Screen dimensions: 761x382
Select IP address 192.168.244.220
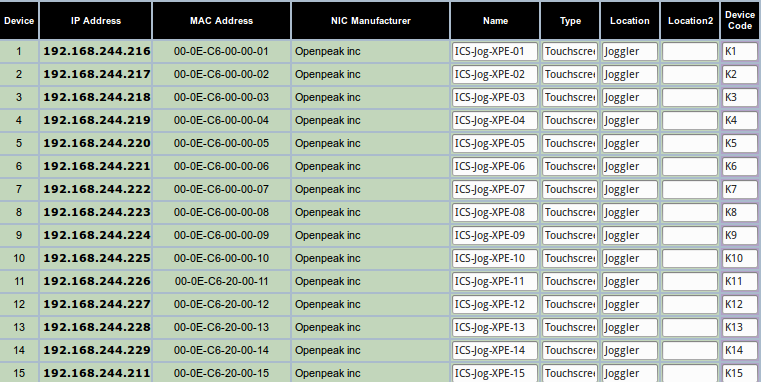coord(97,144)
